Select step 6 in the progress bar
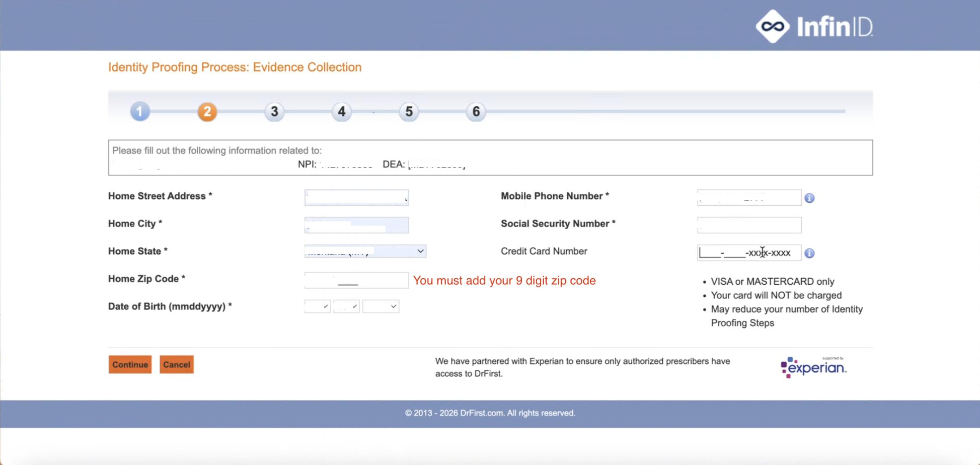 (476, 111)
